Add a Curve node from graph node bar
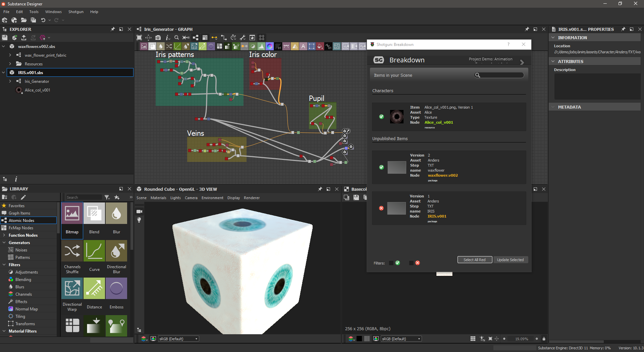644x352 pixels. (x=177, y=46)
